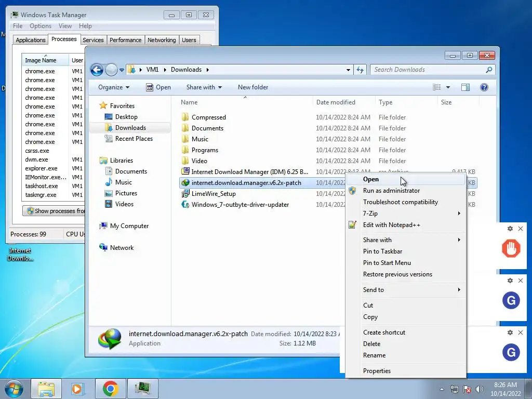This screenshot has width=532, height=399.
Task: Click the gear icon on the top notification
Action: coord(510,229)
